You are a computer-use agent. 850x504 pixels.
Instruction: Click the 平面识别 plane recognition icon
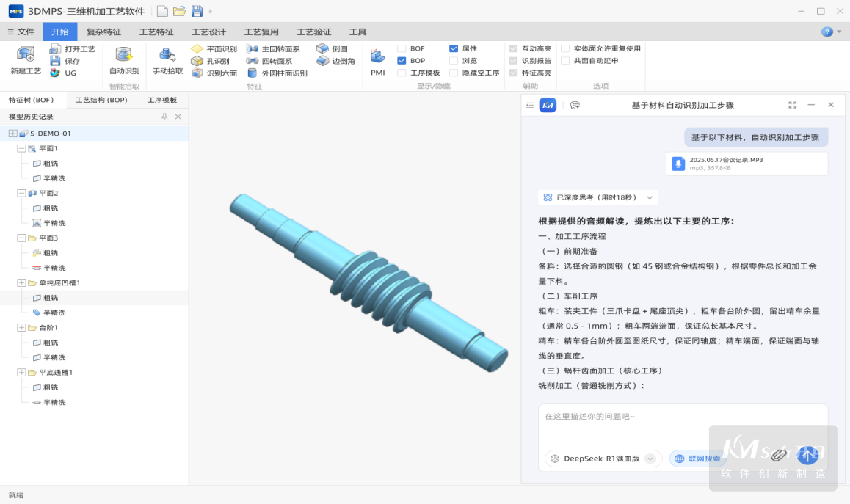click(x=197, y=49)
